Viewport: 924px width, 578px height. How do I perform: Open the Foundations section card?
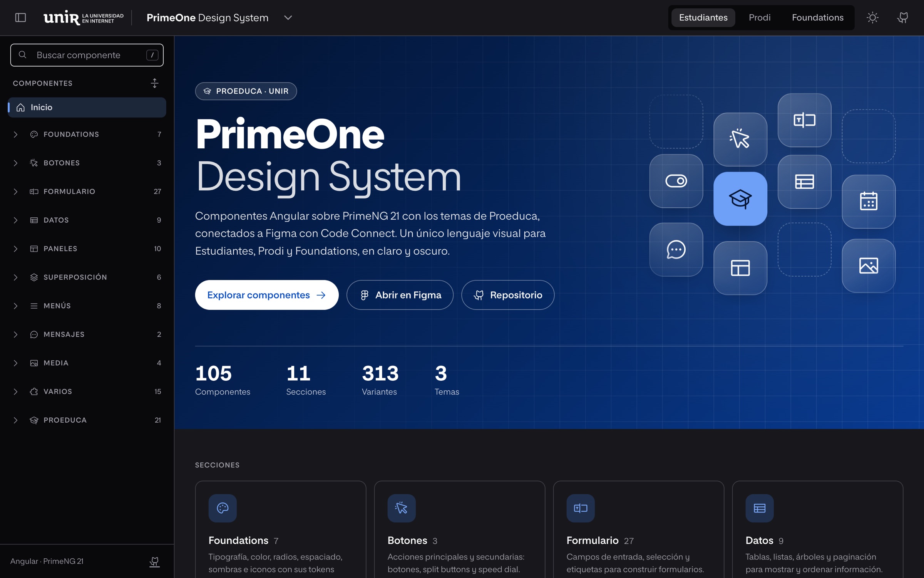(281, 529)
